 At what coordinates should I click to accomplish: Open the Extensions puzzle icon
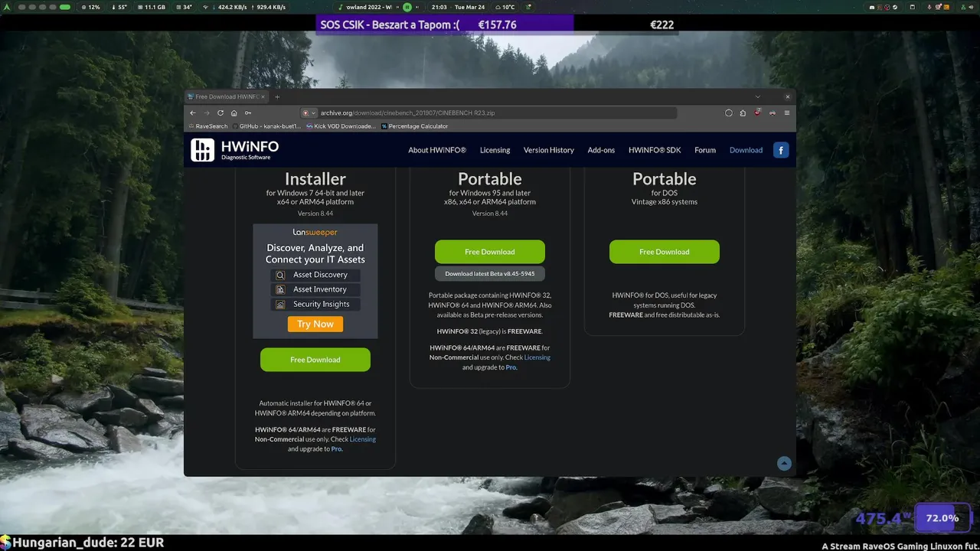pos(743,112)
